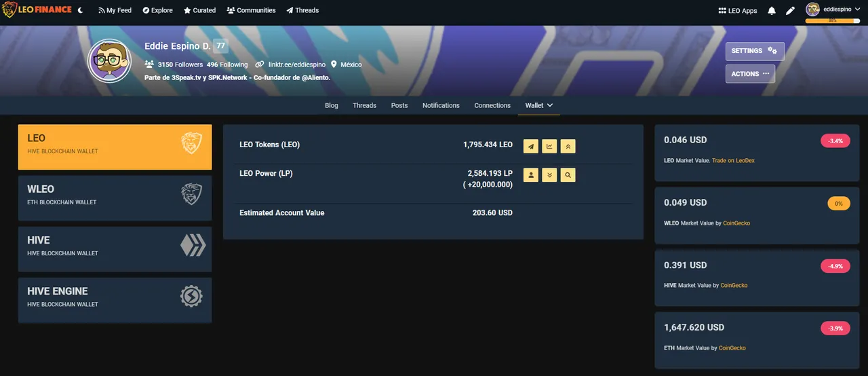Open CoinGecko link for HIVE market value

tap(734, 286)
